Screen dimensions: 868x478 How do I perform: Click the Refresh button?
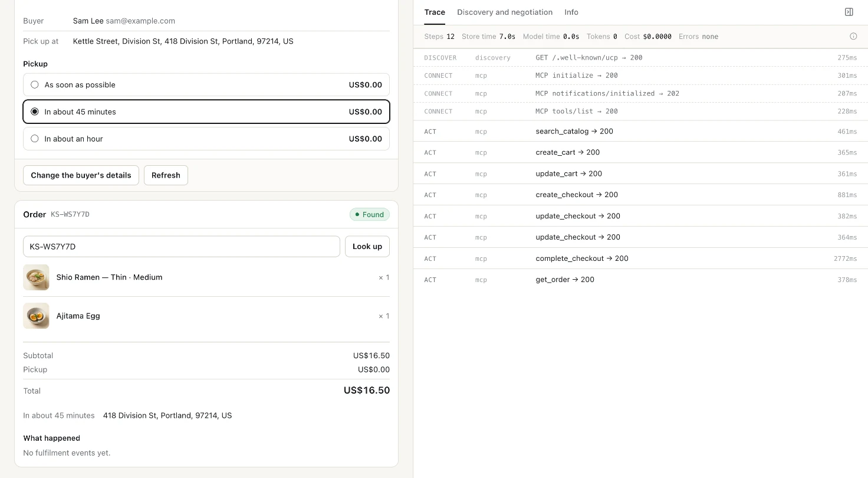click(x=166, y=175)
